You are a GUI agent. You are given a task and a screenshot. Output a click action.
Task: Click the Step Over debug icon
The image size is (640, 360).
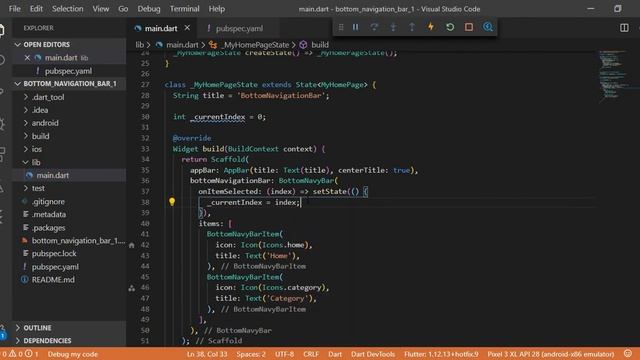pos(374,27)
